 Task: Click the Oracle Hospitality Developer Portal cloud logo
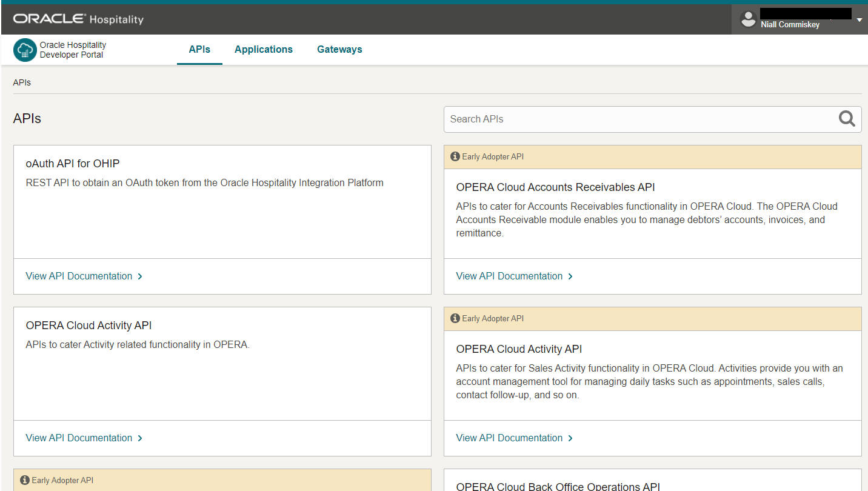click(24, 49)
